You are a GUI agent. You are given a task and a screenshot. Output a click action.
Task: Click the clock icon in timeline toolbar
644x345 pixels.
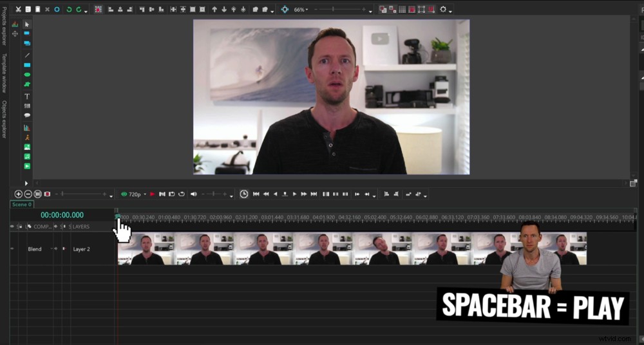[x=244, y=194]
